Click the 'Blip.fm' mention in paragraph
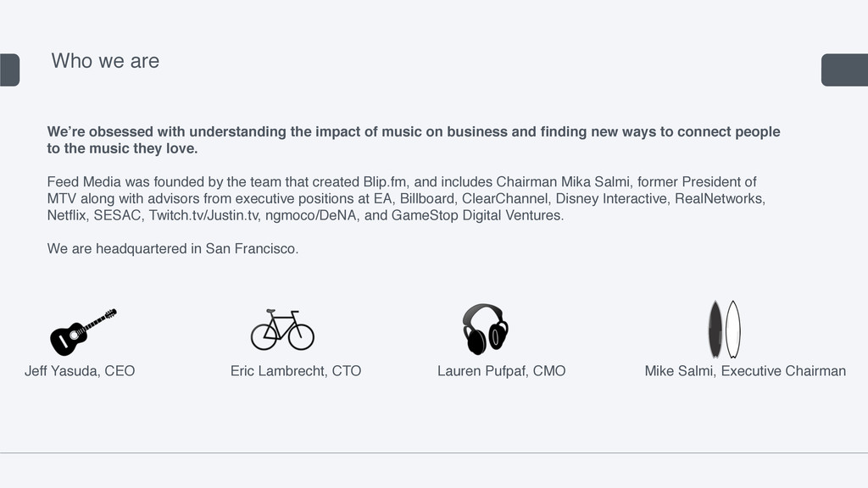Image resolution: width=868 pixels, height=488 pixels. [385, 182]
